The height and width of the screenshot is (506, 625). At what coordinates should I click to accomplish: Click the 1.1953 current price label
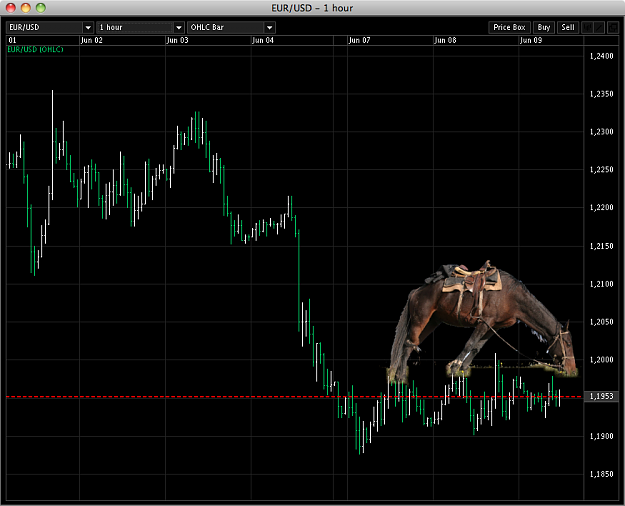(601, 396)
